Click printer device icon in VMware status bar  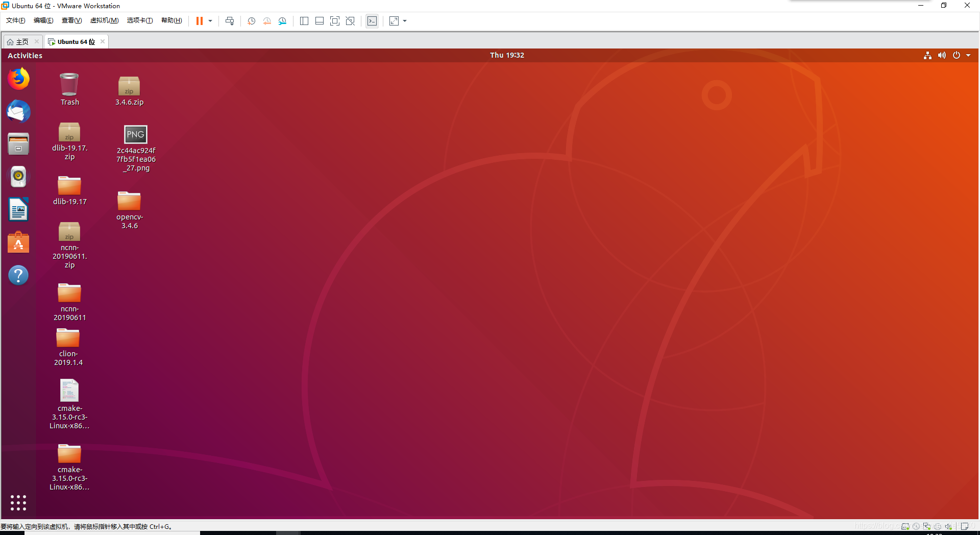point(938,526)
